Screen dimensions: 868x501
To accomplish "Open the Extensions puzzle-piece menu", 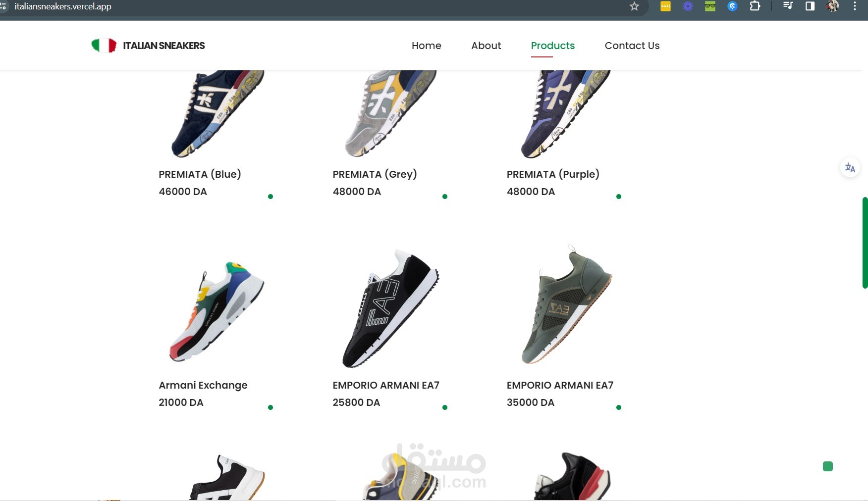I will pyautogui.click(x=755, y=6).
